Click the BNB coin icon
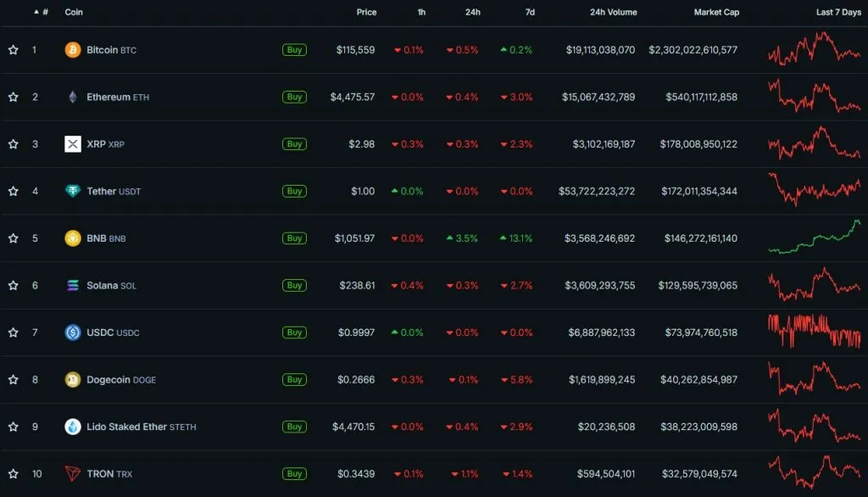 click(x=73, y=238)
